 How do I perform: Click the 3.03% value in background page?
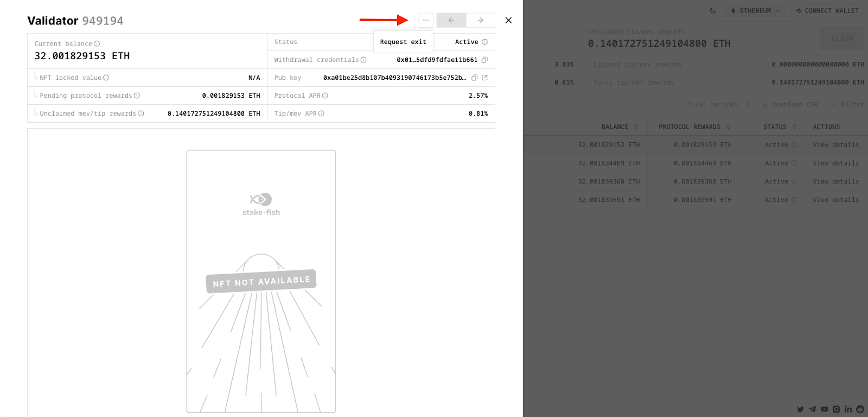(x=564, y=65)
